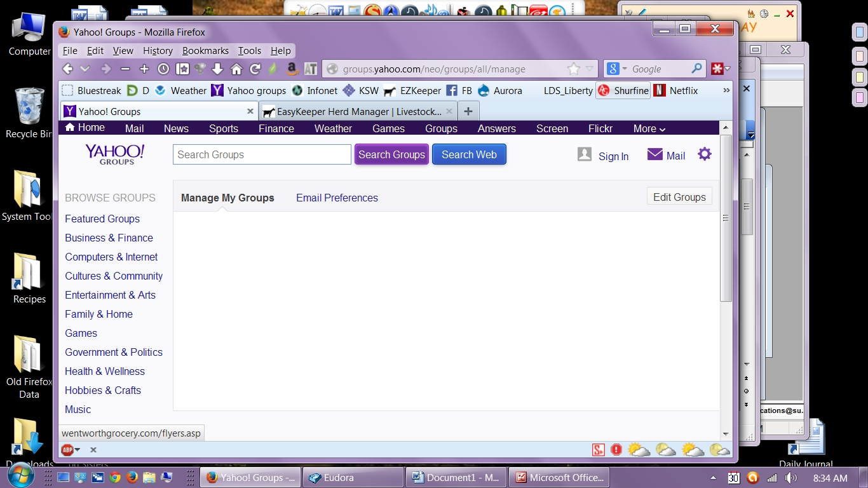Click the last weather forecast icon

pos(719,450)
